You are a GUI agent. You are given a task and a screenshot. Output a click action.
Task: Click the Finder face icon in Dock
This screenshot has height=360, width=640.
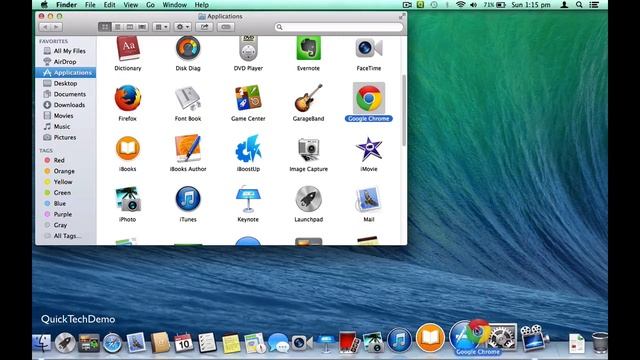[x=42, y=342]
